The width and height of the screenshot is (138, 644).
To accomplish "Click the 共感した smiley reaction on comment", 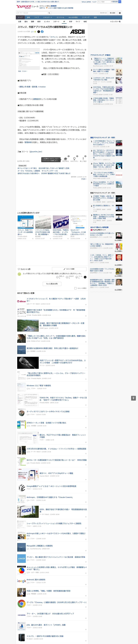I will tap(60, 277).
